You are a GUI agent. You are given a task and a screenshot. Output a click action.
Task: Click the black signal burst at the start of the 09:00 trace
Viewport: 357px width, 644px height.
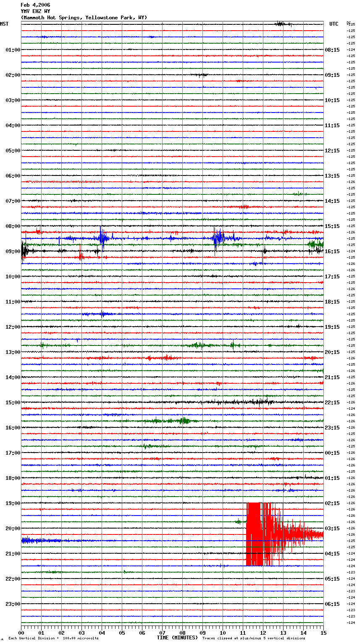(x=24, y=251)
